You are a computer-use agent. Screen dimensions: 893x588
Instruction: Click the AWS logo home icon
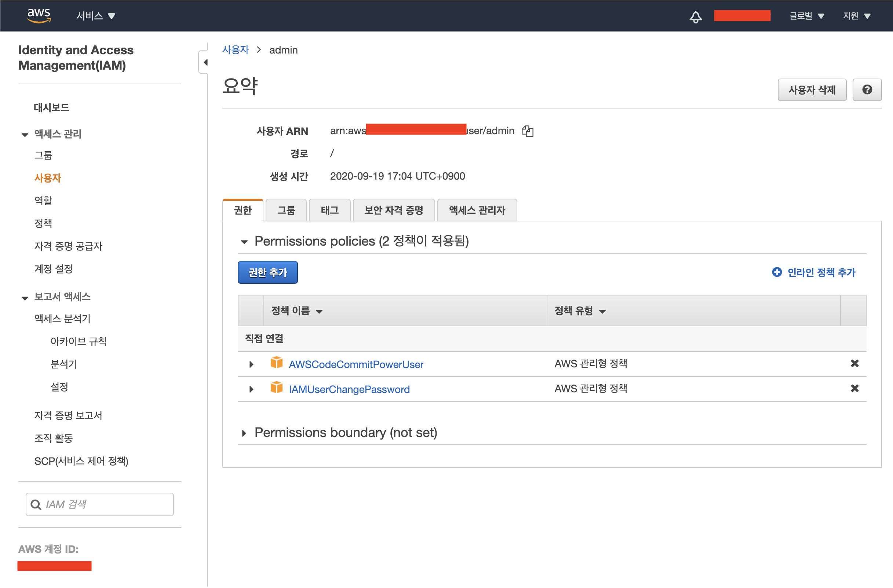click(39, 15)
